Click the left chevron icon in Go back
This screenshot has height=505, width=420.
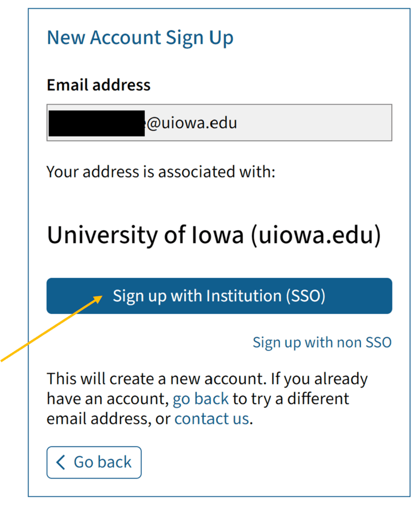pyautogui.click(x=61, y=462)
